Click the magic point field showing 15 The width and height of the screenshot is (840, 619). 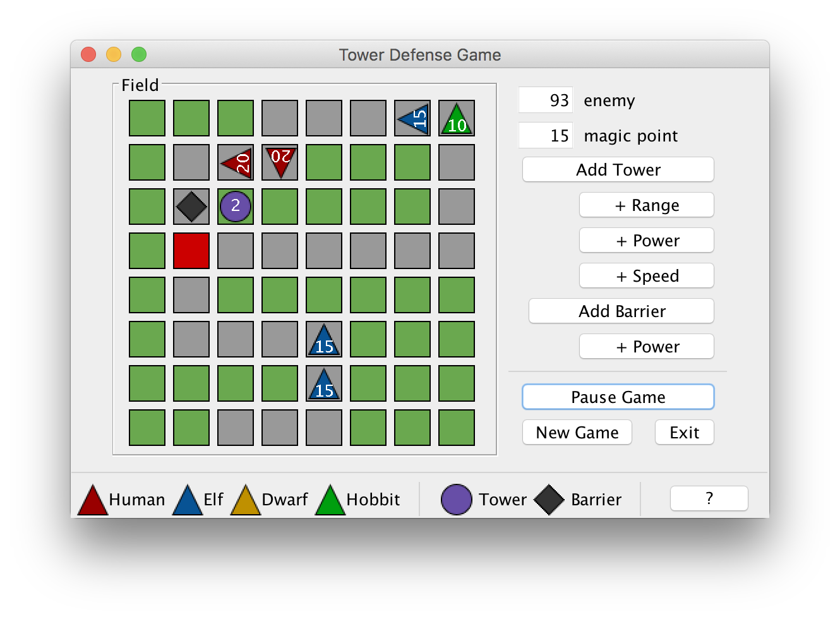pos(546,135)
